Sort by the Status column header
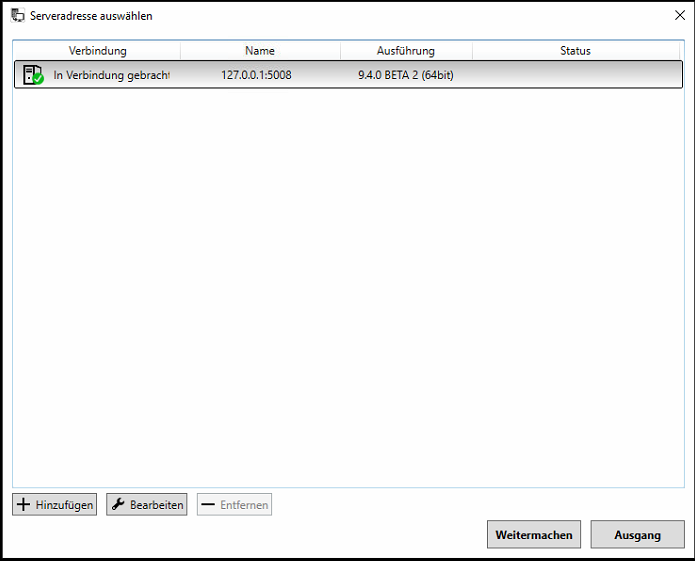 [x=575, y=51]
